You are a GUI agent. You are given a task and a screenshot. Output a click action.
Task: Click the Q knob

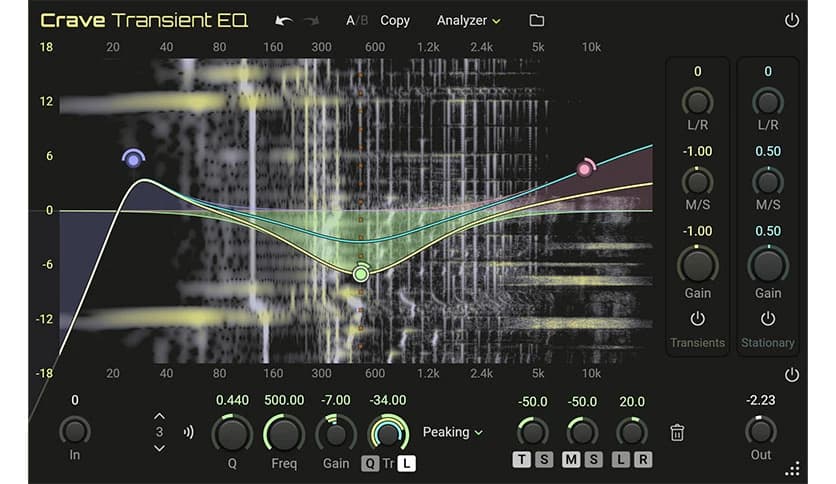tap(232, 434)
